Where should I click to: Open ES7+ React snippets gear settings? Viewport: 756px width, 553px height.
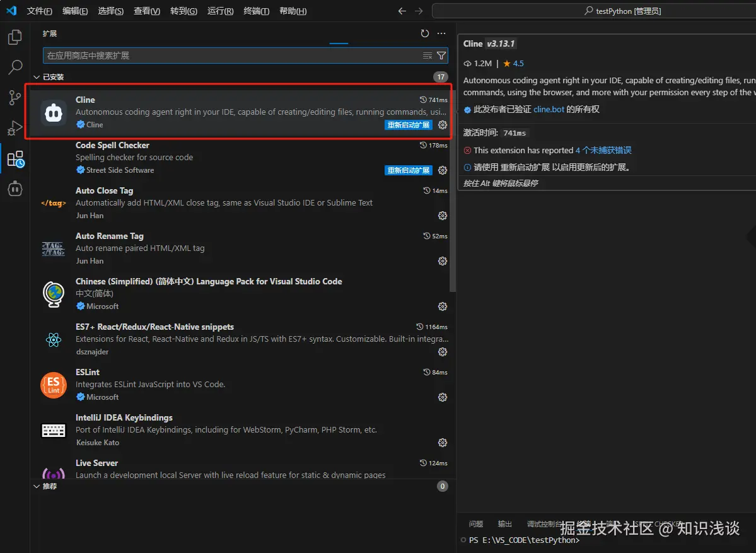pyautogui.click(x=443, y=352)
